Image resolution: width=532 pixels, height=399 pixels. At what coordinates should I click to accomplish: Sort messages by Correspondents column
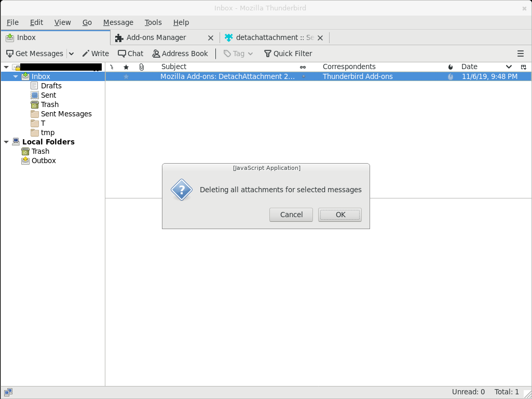point(349,66)
